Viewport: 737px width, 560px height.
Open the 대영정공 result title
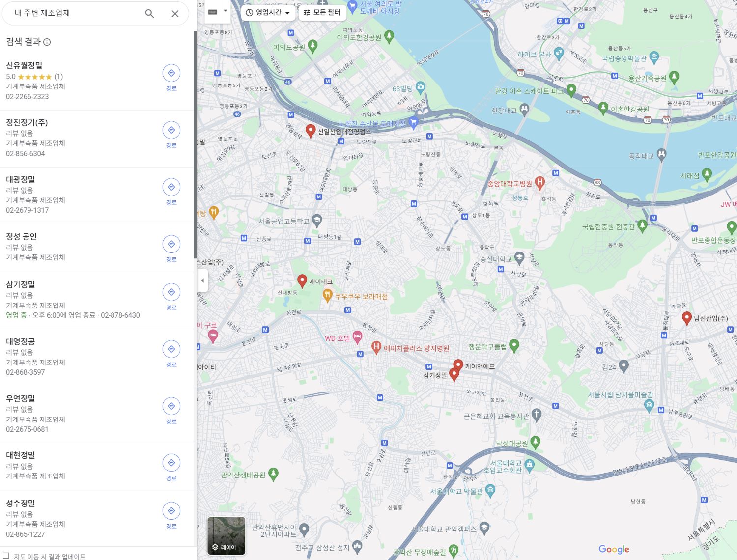point(21,341)
